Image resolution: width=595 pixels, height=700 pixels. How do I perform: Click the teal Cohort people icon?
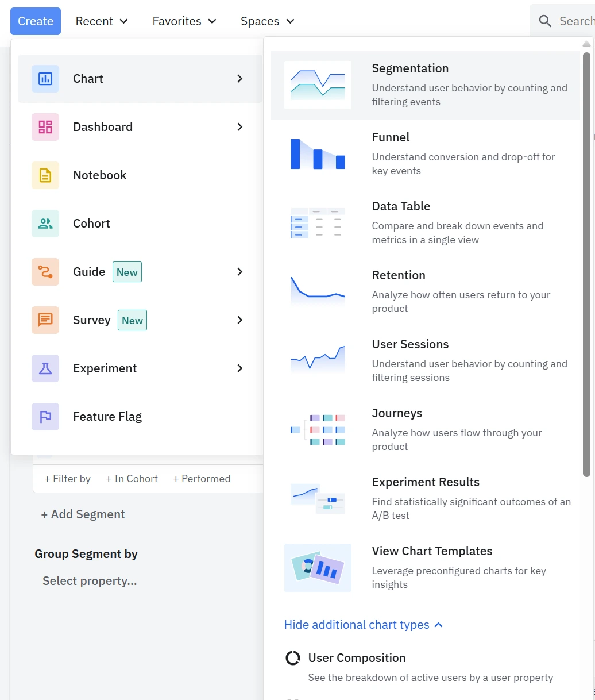45,224
